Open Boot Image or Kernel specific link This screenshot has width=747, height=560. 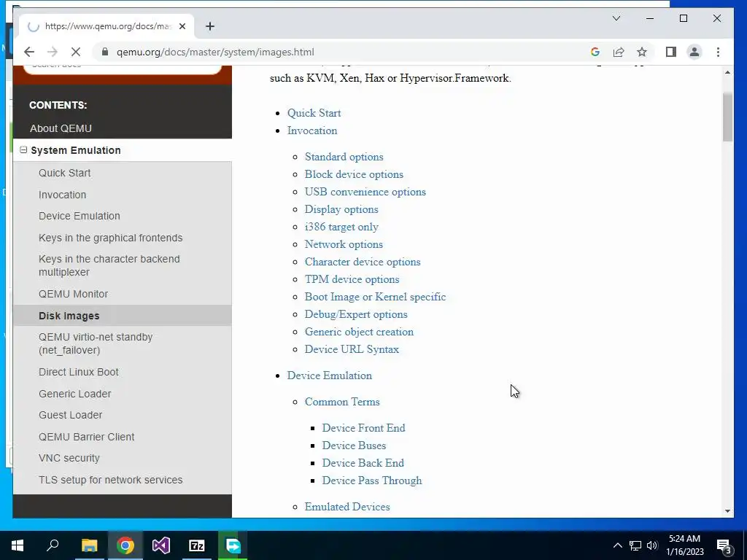(376, 297)
